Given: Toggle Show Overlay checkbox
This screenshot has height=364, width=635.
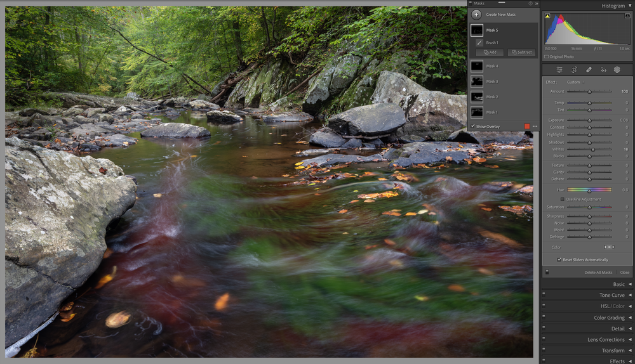Looking at the screenshot, I should click(x=472, y=126).
